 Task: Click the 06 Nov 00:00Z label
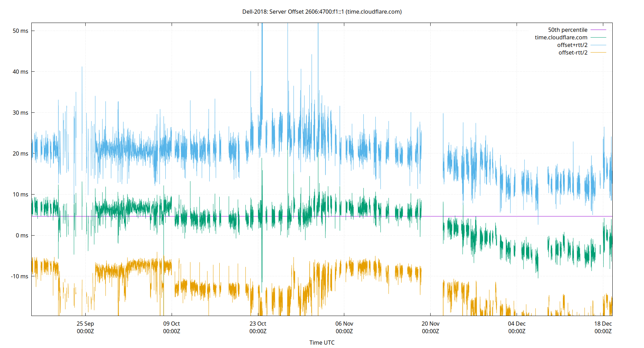(344, 327)
